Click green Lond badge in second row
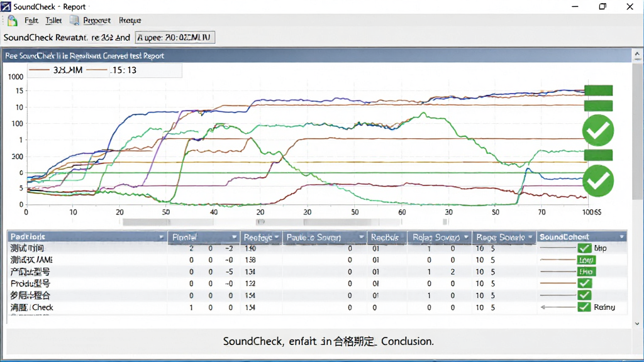The width and height of the screenshot is (644, 362). pos(586,260)
